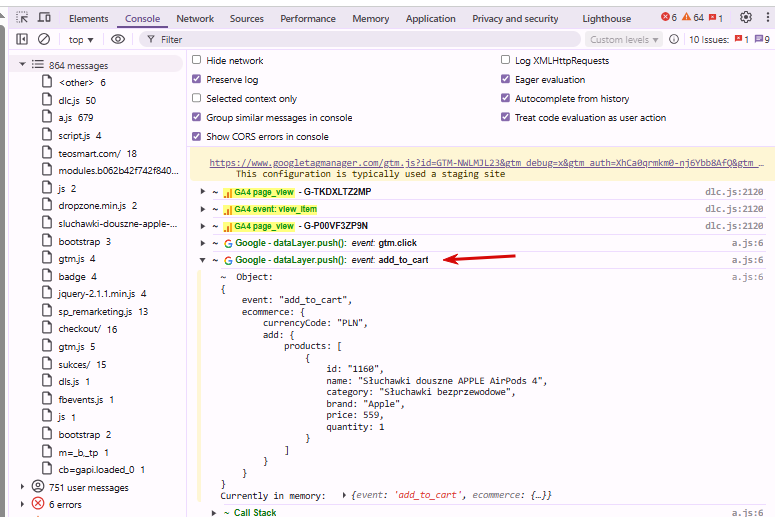The height and width of the screenshot is (517, 775).
Task: Collapse the add_to_cart event entry
Action: tap(203, 260)
